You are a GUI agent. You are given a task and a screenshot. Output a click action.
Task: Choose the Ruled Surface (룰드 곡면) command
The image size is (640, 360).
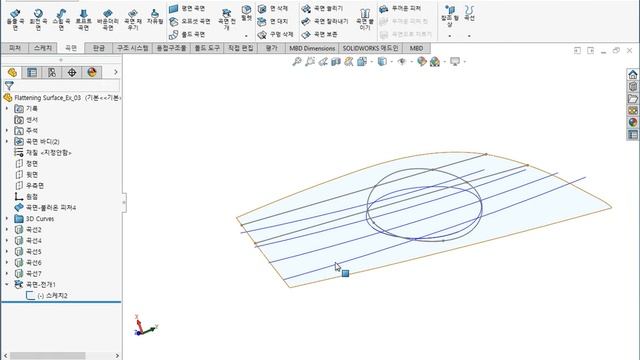tap(187, 34)
